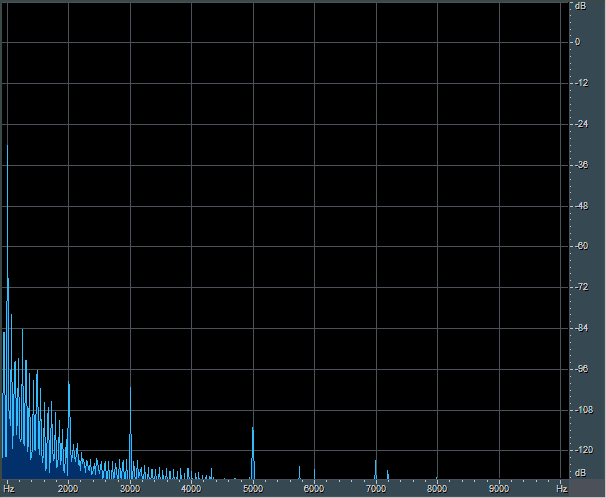The image size is (606, 498).
Task: Click the -12 dB level label
Action: tap(581, 83)
